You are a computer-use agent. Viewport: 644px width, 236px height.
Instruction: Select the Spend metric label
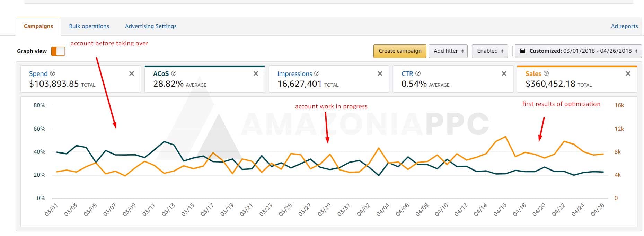(x=38, y=73)
